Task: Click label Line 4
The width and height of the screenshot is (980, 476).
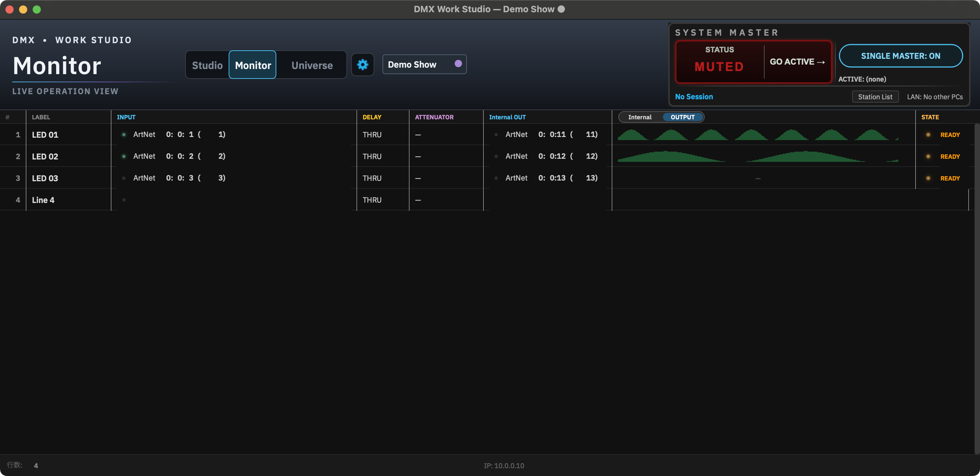Action: tap(43, 200)
